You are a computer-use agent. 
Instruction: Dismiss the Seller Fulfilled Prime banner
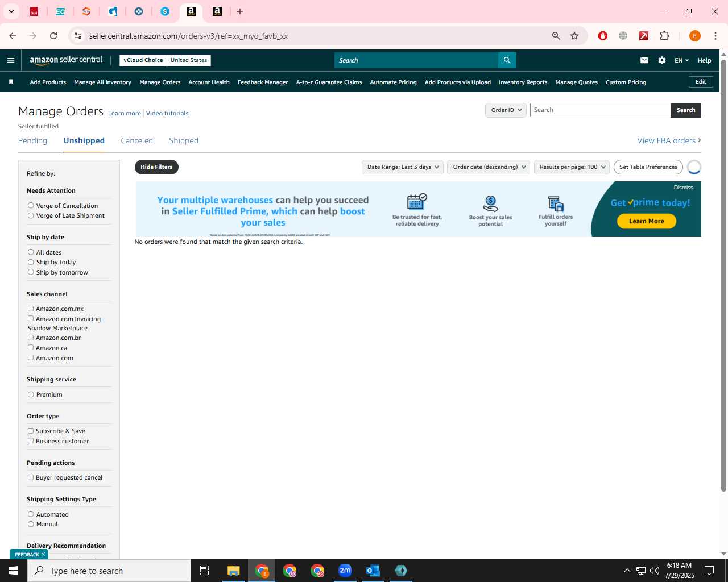[x=684, y=188]
